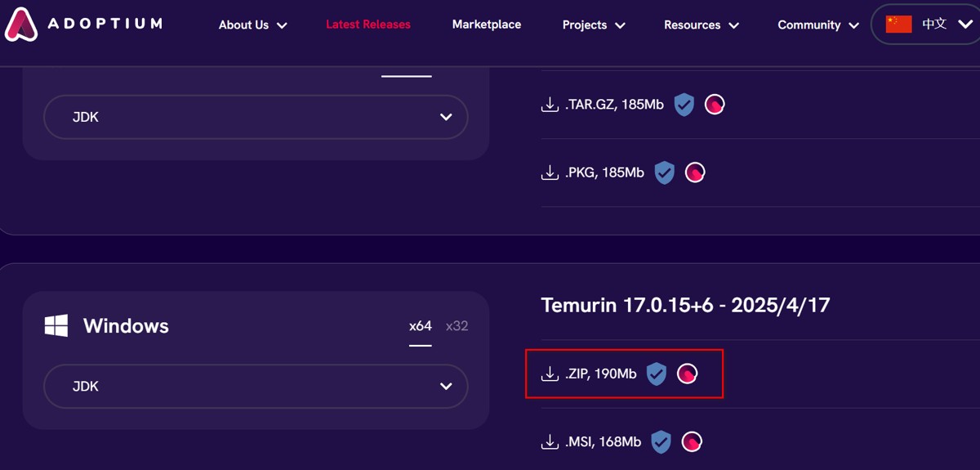The width and height of the screenshot is (980, 470).
Task: Click the pink round icon beside .PKG
Action: [695, 172]
